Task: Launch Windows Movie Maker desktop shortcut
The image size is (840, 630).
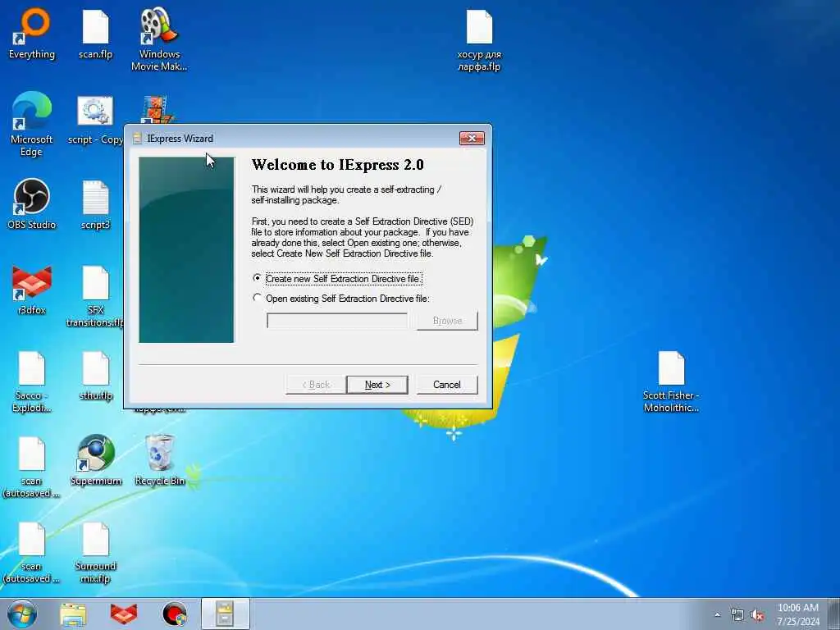Action: [x=159, y=39]
